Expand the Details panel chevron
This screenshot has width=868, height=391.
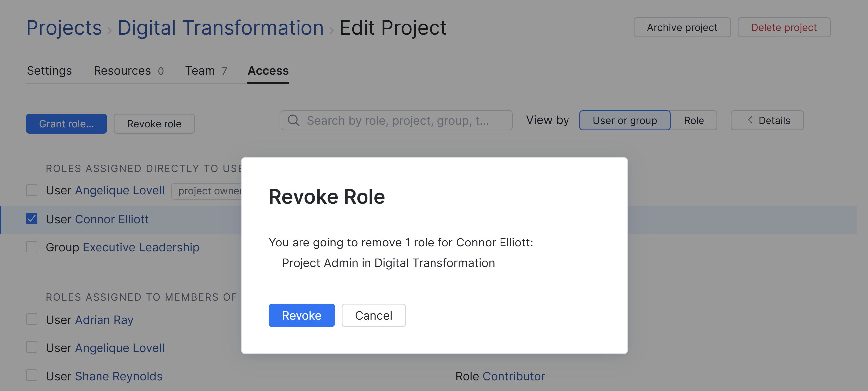click(750, 120)
